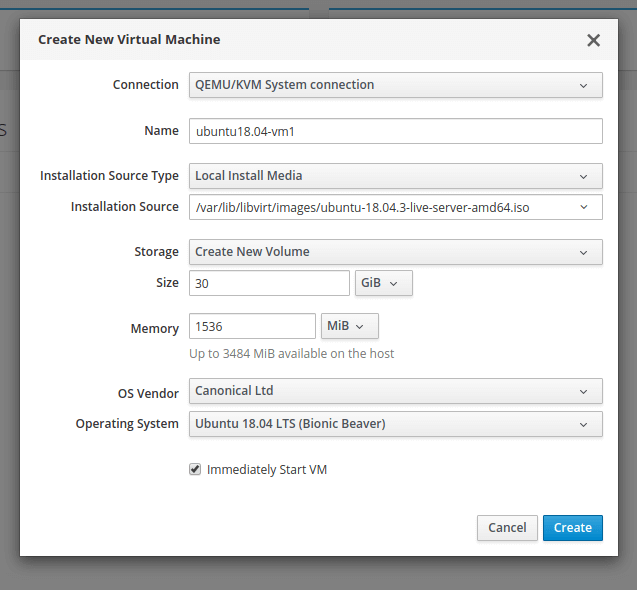Click the chevron arrow in Connection field
Screen dimensions: 637x590
tap(584, 85)
